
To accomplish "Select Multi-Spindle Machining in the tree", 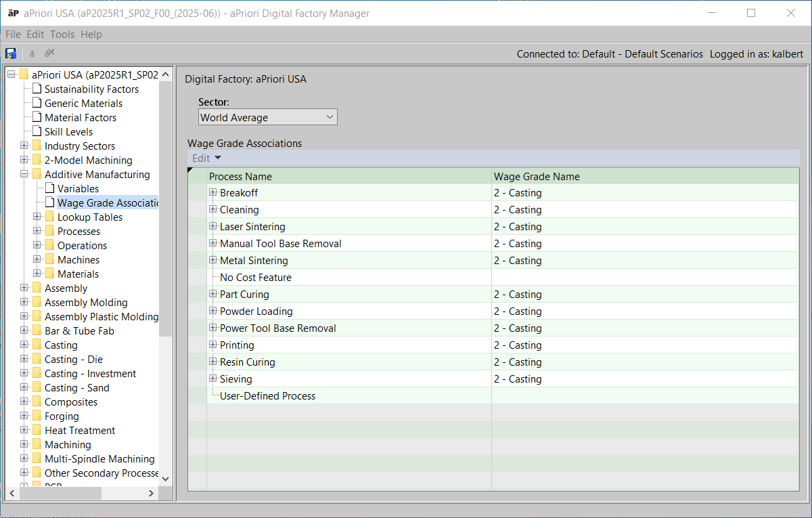I will click(x=99, y=458).
